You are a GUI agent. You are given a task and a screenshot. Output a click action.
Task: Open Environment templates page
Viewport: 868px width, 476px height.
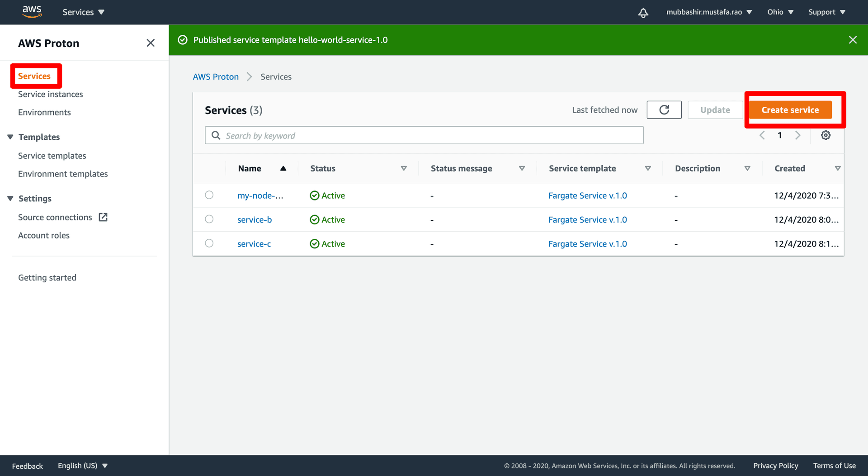(x=63, y=174)
